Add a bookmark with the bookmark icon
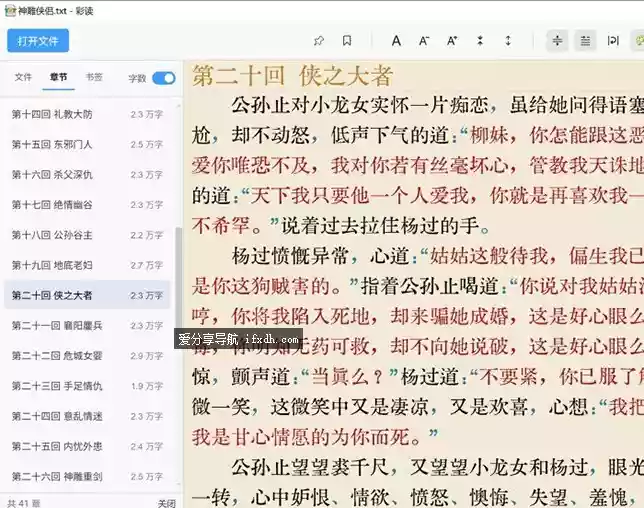Viewport: 644px width, 508px height. pos(347,40)
